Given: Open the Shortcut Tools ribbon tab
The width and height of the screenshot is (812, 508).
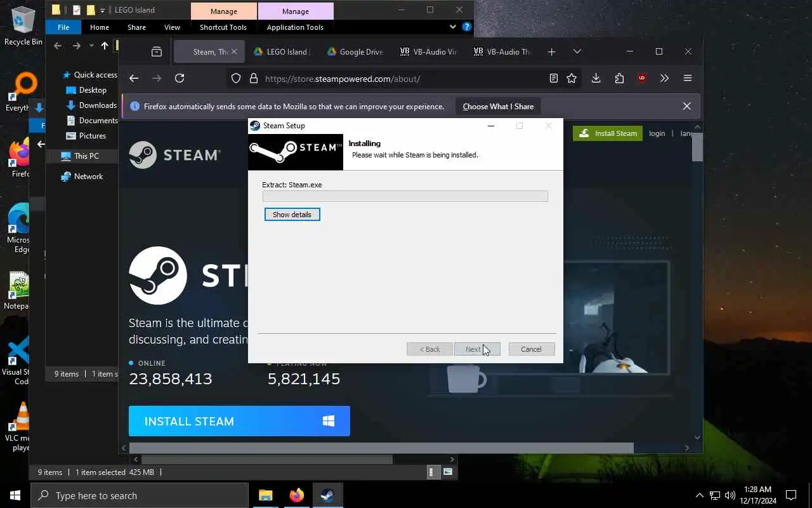Looking at the screenshot, I should point(223,27).
